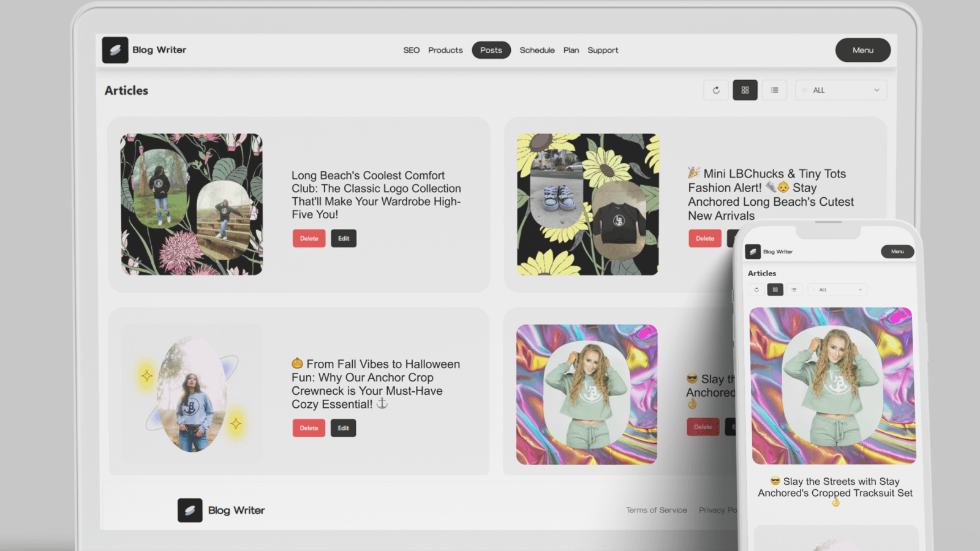Select the Posts tab
Viewport: 980px width, 551px height.
pyautogui.click(x=491, y=50)
